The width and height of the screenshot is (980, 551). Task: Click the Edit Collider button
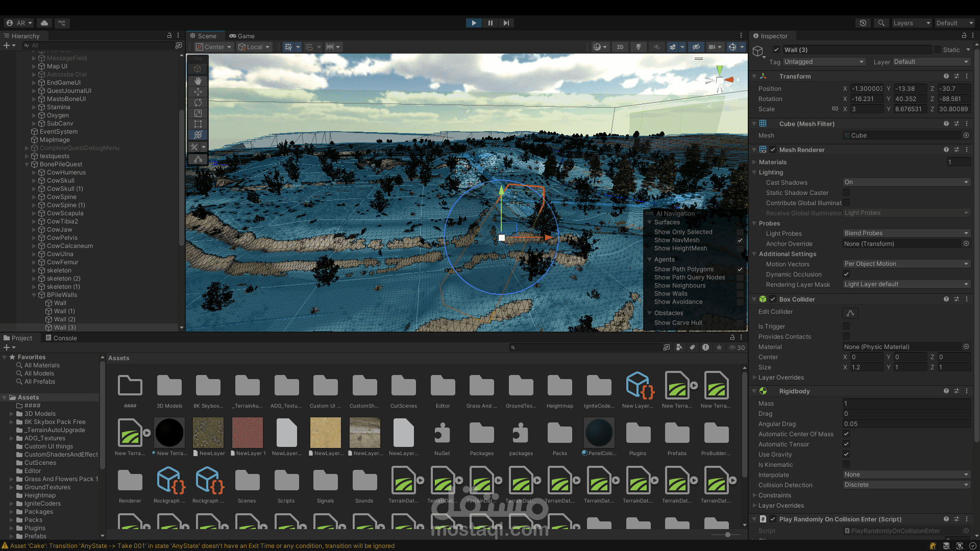coord(850,313)
